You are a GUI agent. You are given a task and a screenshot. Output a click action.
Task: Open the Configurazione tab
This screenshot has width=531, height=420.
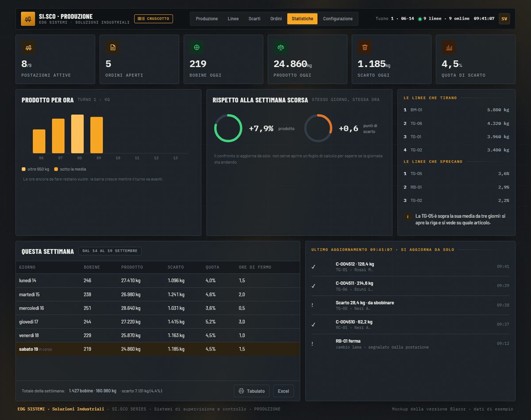338,19
